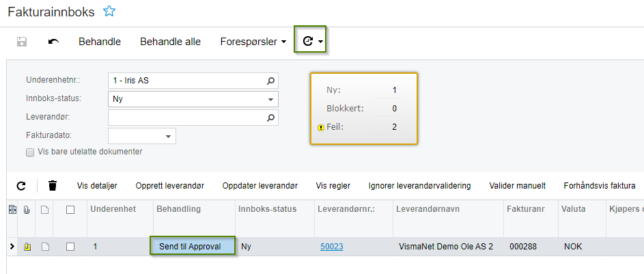Viewport: 644px width, 274px height.
Task: Click Ny count value 1 in summary
Action: (x=394, y=90)
